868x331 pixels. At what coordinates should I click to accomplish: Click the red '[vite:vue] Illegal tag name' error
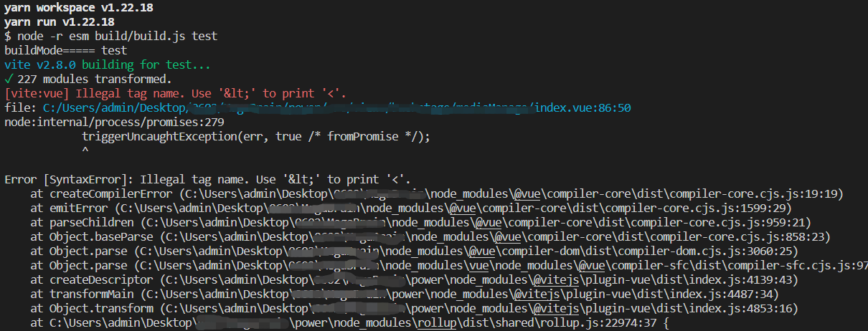tap(176, 93)
